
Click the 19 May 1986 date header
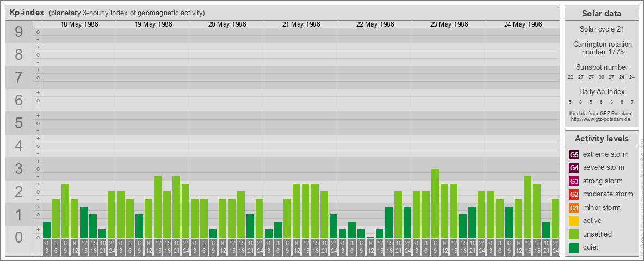153,24
